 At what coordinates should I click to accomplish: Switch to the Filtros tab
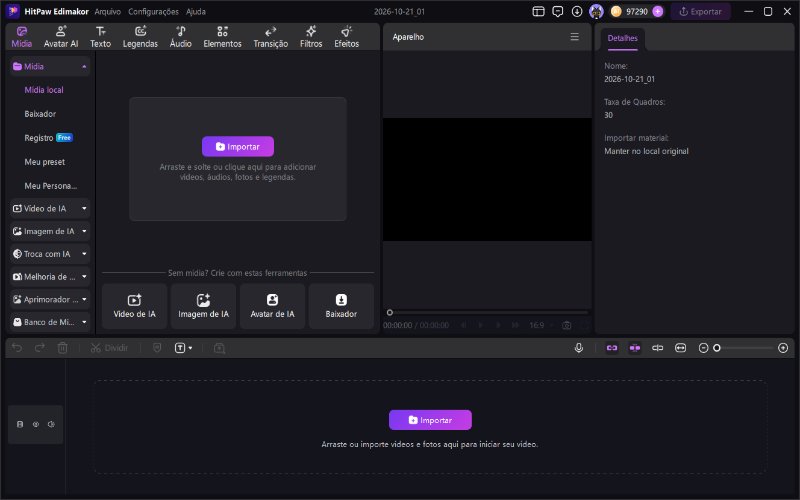pos(311,37)
